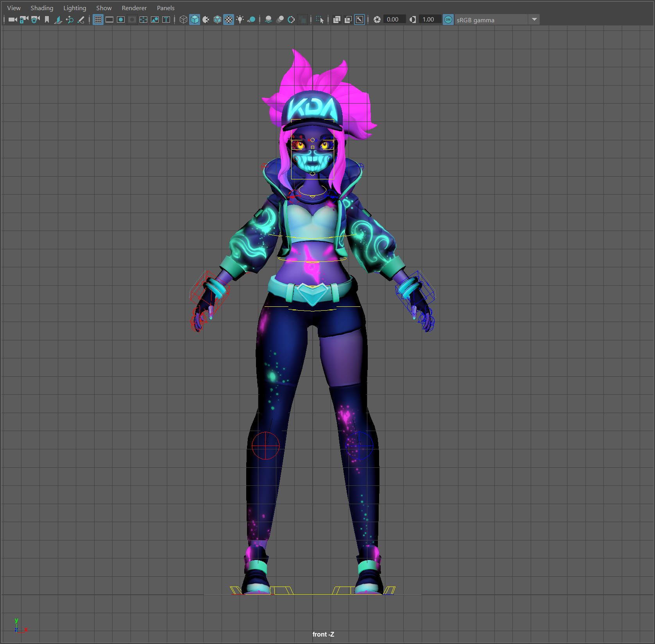Screen dimensions: 655x644
Task: Toggle the highlighted X-Ray Joints icon
Action: coord(360,20)
